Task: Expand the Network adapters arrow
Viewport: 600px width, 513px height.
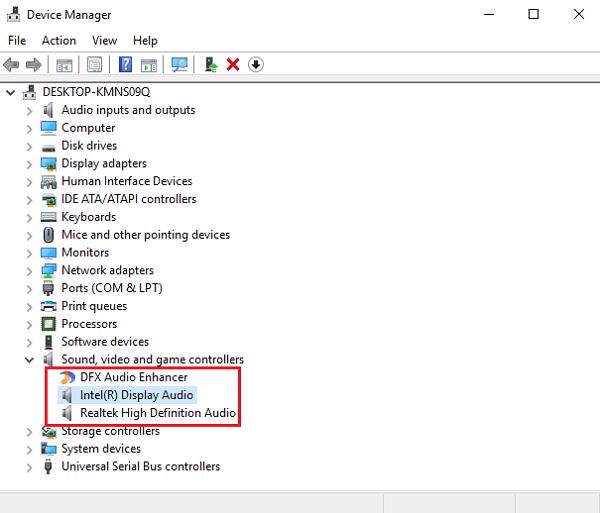Action: point(29,271)
